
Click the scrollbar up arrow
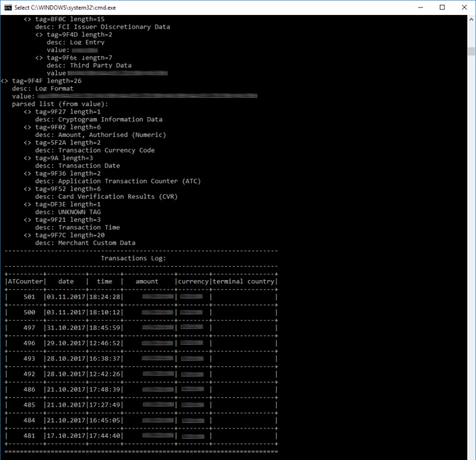click(x=471, y=19)
